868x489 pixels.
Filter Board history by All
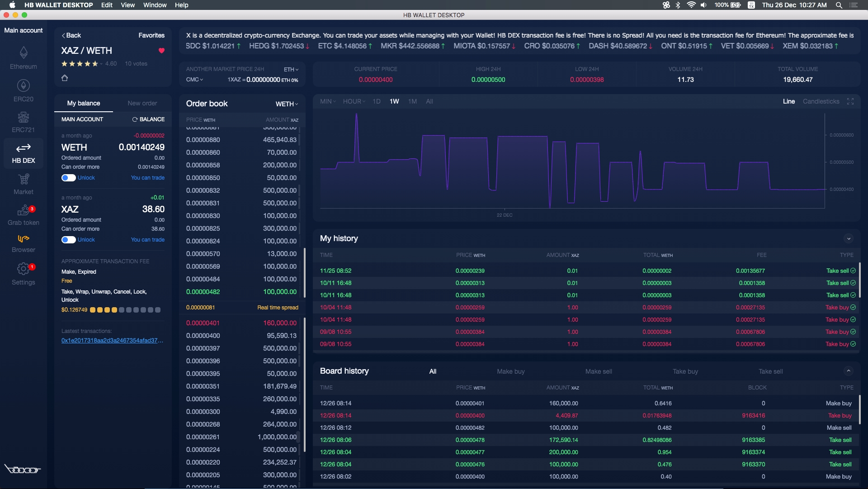point(433,371)
